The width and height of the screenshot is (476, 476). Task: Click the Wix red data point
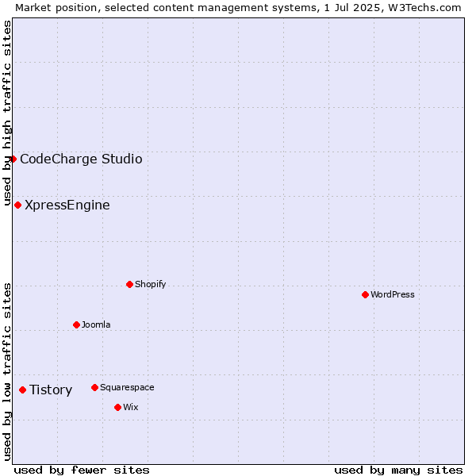[117, 408]
